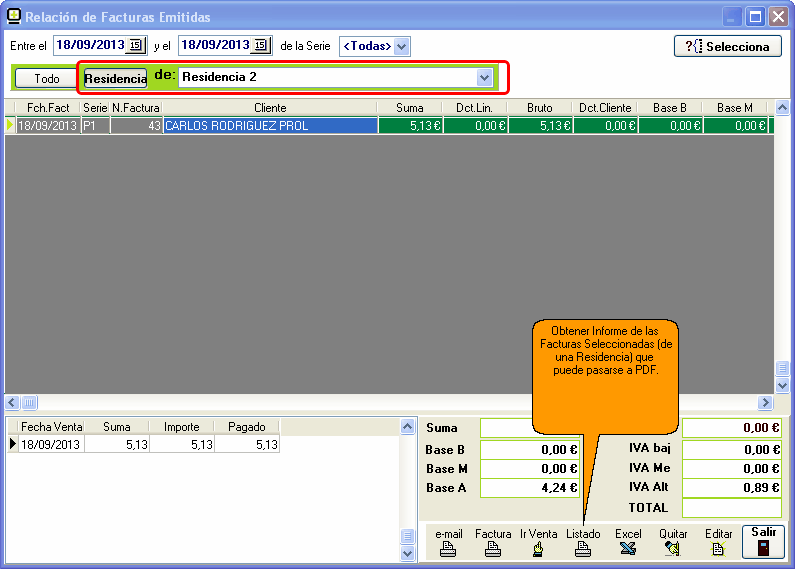Open the Editar document icon
Image resolution: width=795 pixels, height=569 pixels.
click(718, 548)
